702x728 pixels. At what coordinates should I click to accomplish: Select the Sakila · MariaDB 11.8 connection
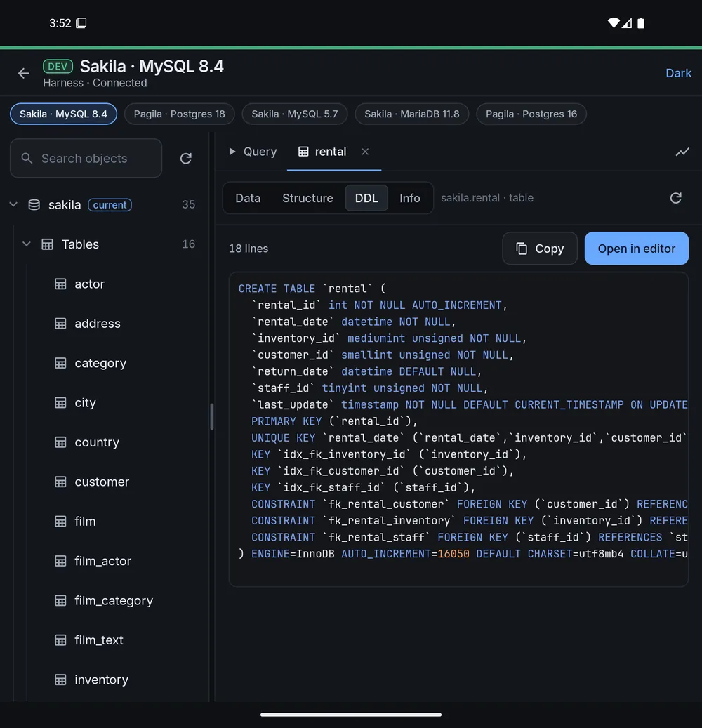point(411,114)
